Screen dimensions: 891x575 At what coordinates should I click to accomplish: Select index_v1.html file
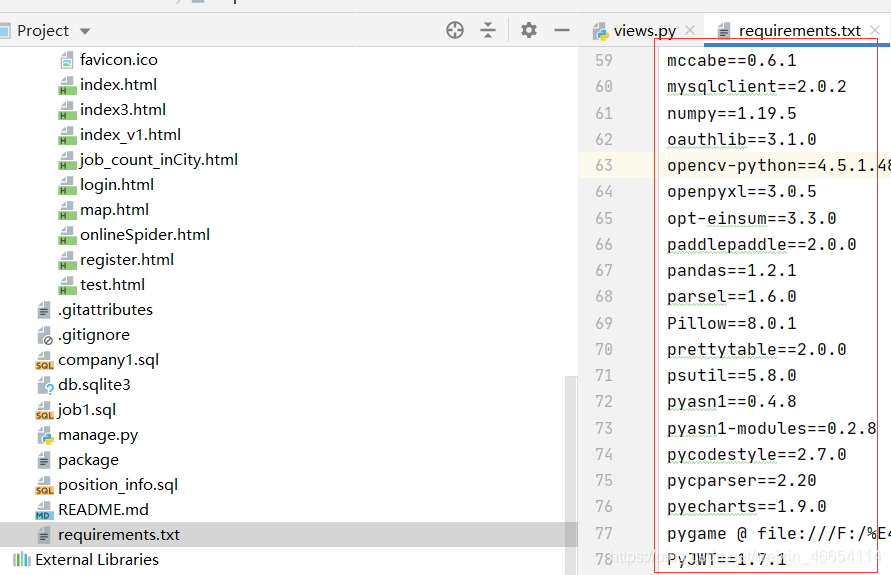(x=130, y=135)
